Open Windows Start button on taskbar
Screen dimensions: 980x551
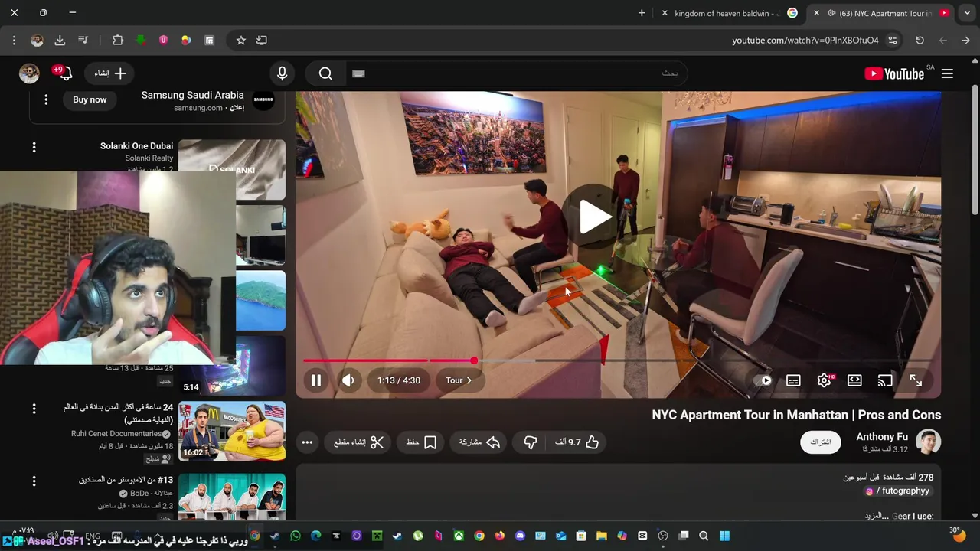[724, 536]
